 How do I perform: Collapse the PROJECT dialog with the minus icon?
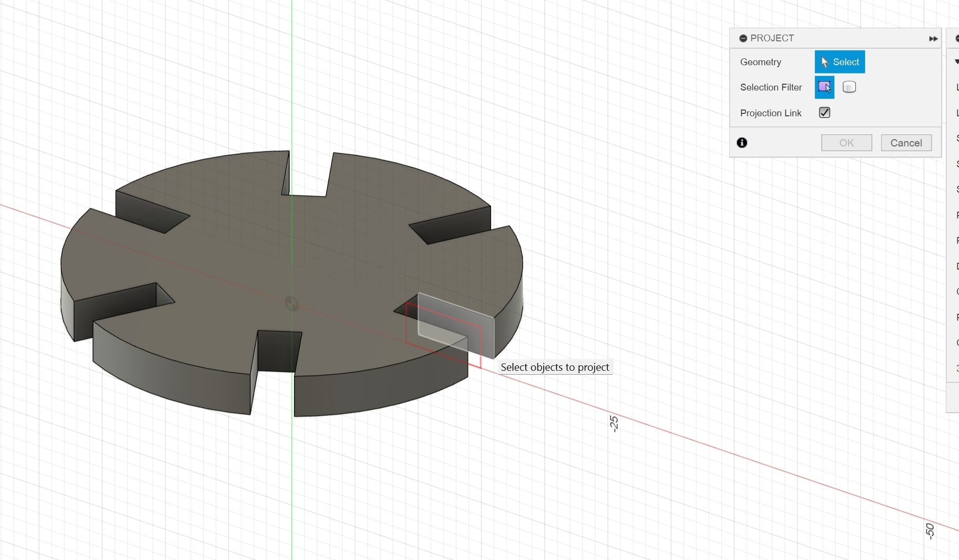[743, 38]
